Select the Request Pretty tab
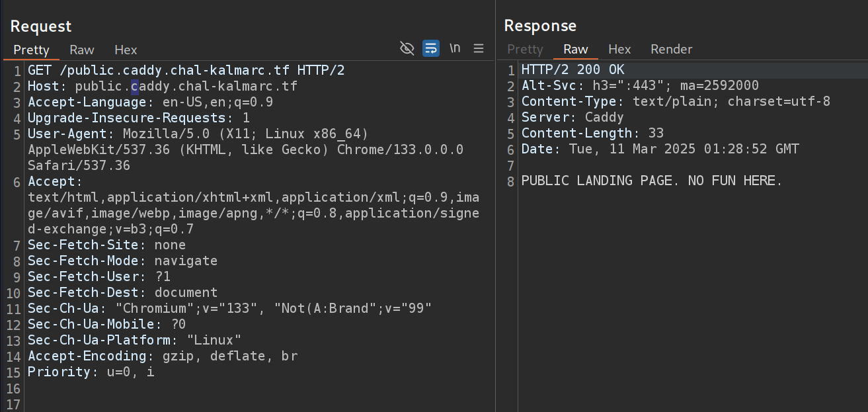Image resolution: width=868 pixels, height=412 pixels. click(32, 50)
